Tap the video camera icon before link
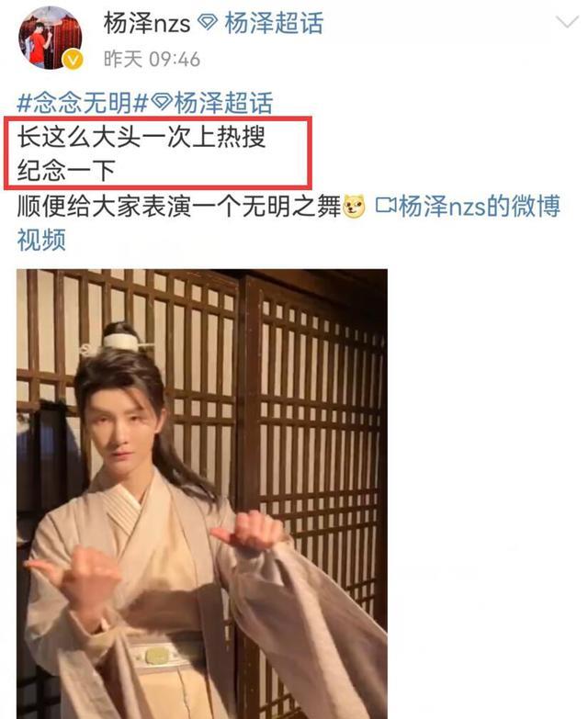Viewport: 588px width, 719px height. [386, 206]
